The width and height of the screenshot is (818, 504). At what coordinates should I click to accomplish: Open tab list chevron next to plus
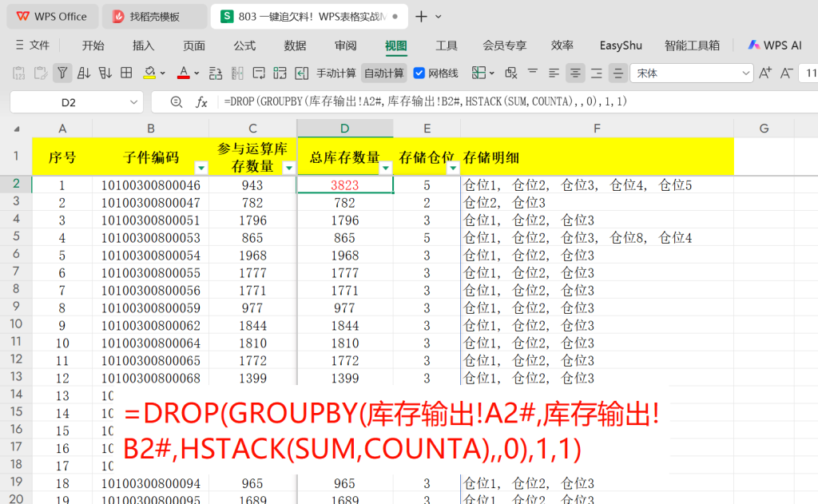point(439,17)
